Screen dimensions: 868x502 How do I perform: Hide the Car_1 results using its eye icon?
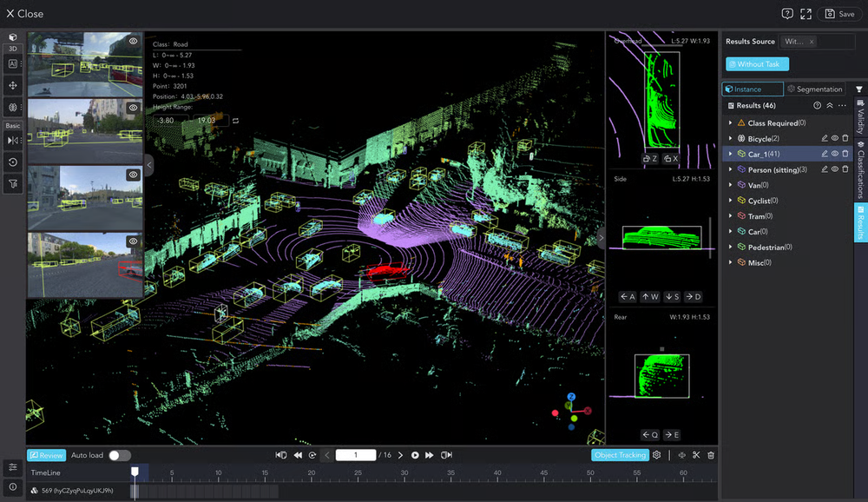pyautogui.click(x=835, y=153)
